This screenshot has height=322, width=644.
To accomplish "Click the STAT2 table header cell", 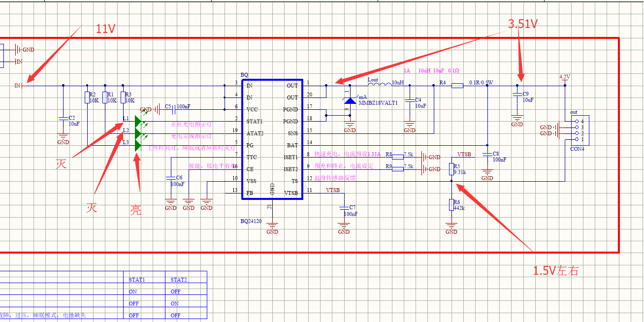I will click(186, 280).
